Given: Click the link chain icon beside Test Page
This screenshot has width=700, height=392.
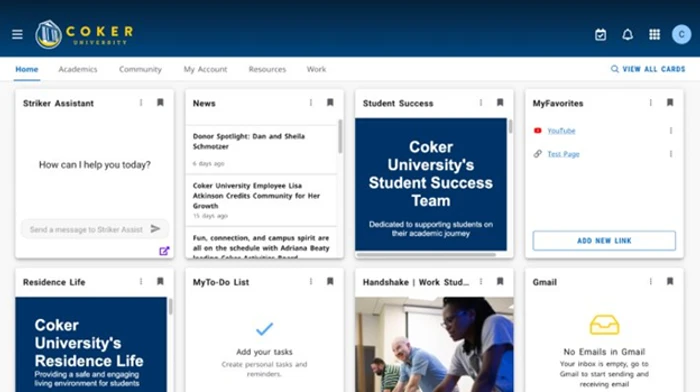Looking at the screenshot, I should click(x=538, y=154).
